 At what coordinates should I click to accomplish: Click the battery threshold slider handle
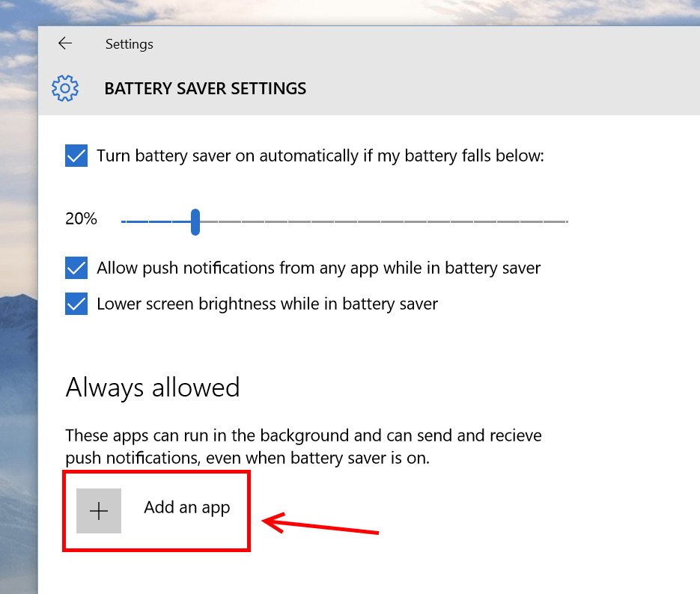coord(195,221)
